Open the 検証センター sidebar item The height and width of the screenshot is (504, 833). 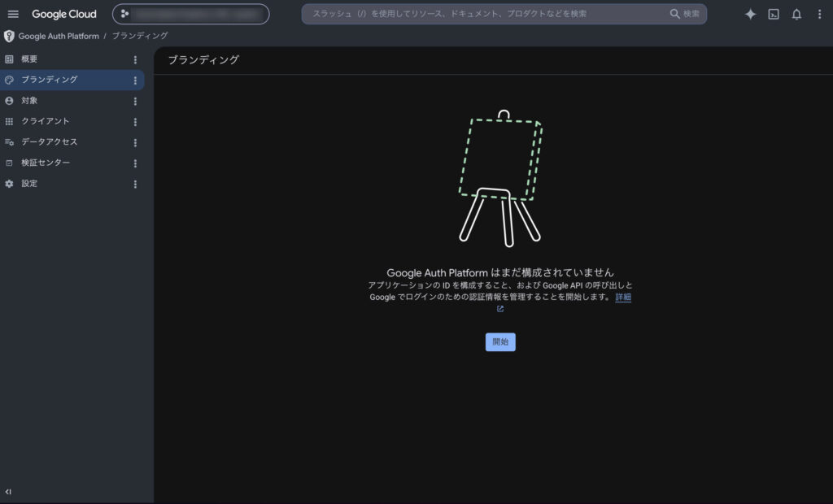click(72, 163)
